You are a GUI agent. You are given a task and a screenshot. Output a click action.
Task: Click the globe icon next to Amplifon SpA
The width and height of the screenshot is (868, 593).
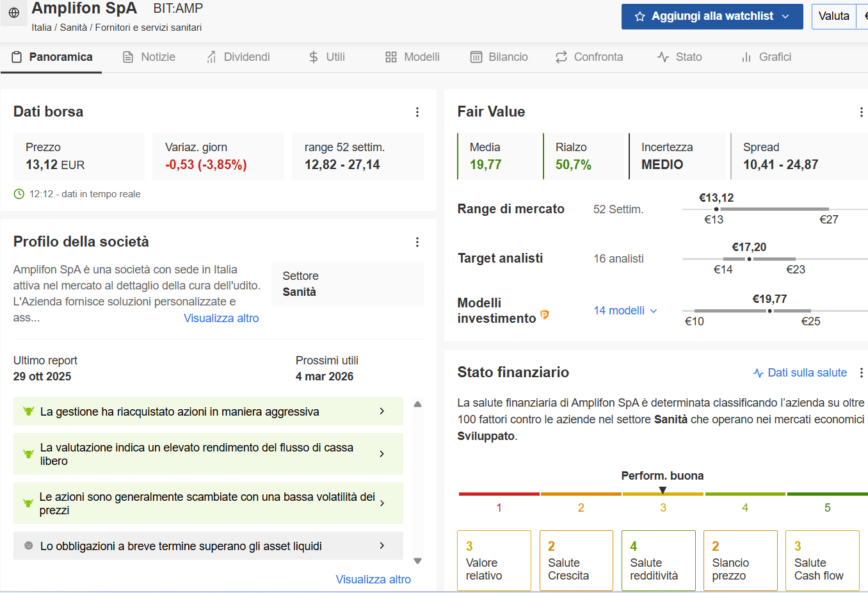pos(13,13)
